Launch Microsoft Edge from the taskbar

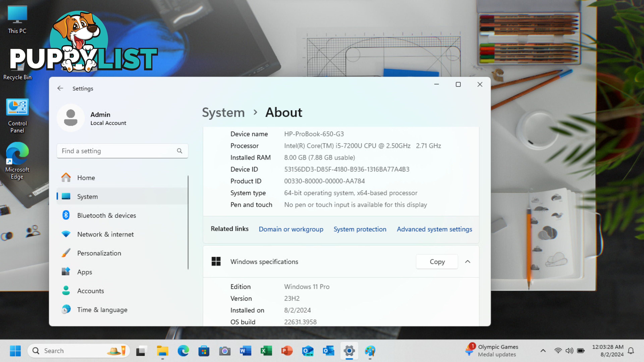[x=183, y=351]
